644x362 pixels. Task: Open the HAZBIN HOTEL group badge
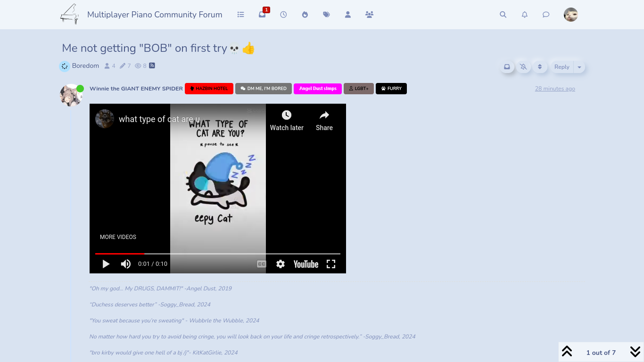(209, 89)
